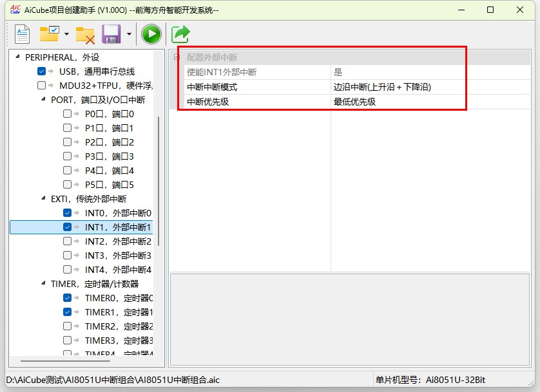Select INT0，外部中断0 tree item
Screen dimensions: 540x392
[x=118, y=213]
